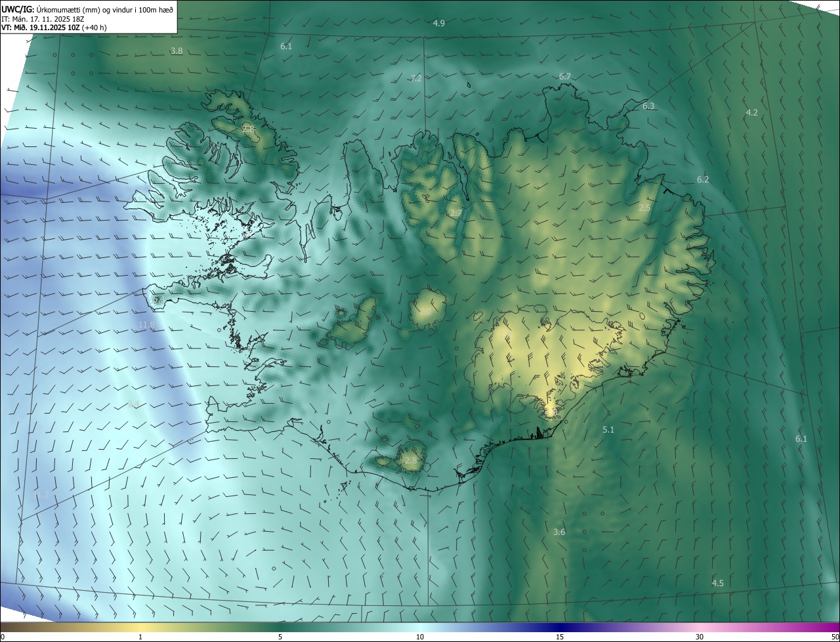
Task: Click the 10 label on the colorbar
Action: [420, 637]
